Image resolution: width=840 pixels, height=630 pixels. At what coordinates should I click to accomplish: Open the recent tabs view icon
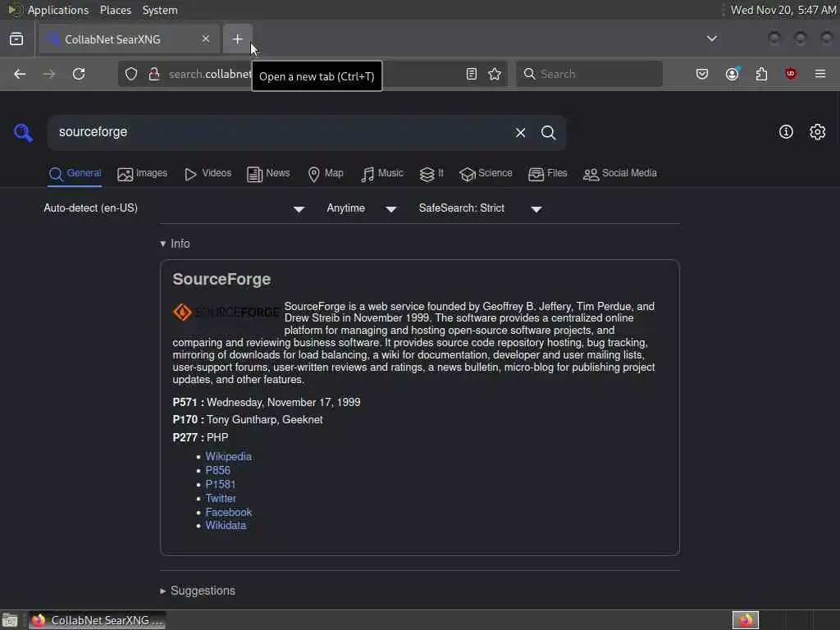pos(16,39)
